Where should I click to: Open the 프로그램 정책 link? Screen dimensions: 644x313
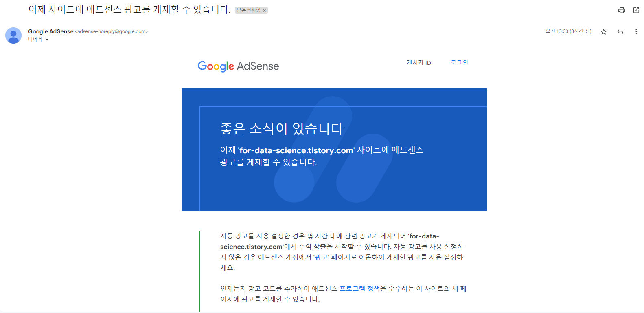(x=359, y=289)
